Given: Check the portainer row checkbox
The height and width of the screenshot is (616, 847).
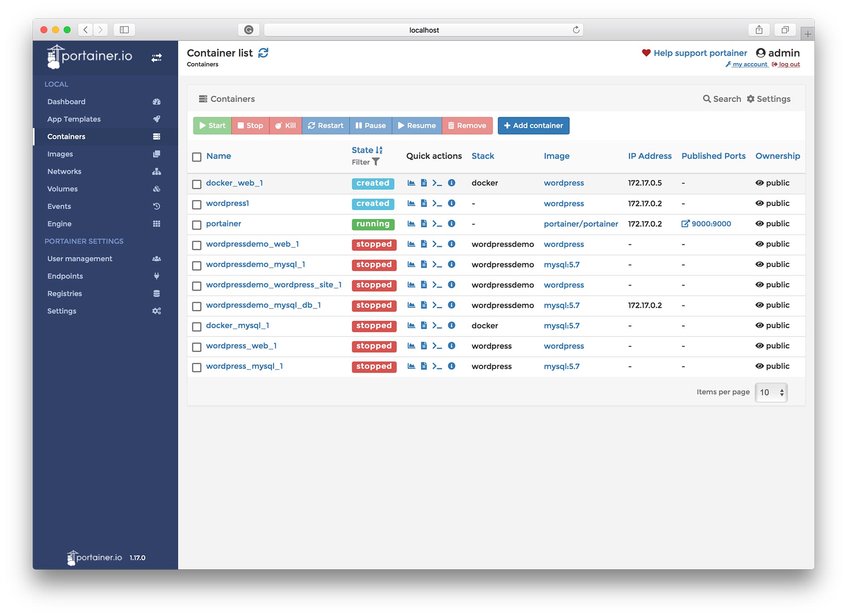Looking at the screenshot, I should (197, 225).
